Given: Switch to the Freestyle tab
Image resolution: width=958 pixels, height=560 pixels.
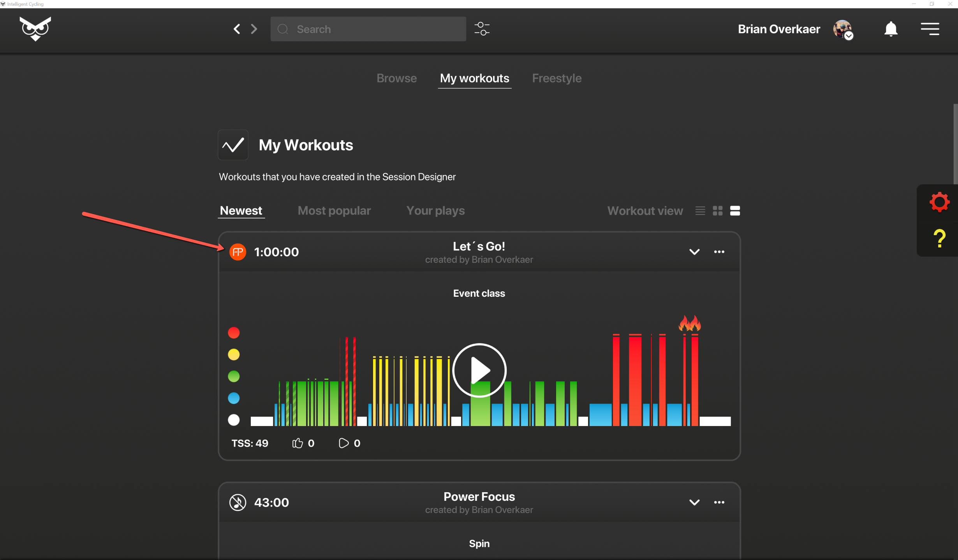Looking at the screenshot, I should tap(556, 78).
